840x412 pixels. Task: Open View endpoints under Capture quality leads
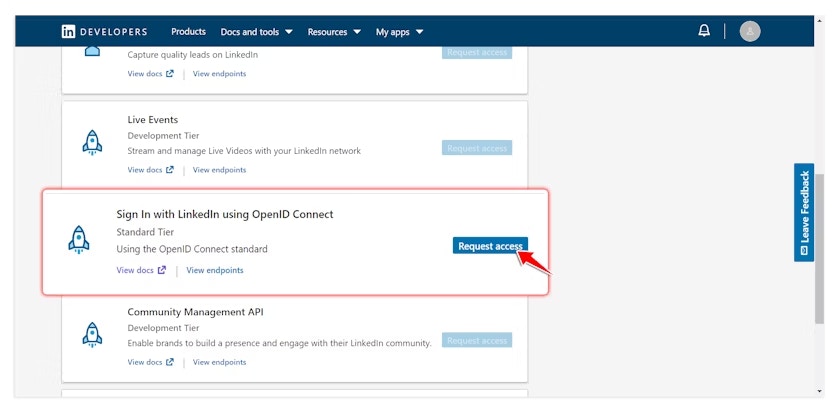tap(220, 74)
